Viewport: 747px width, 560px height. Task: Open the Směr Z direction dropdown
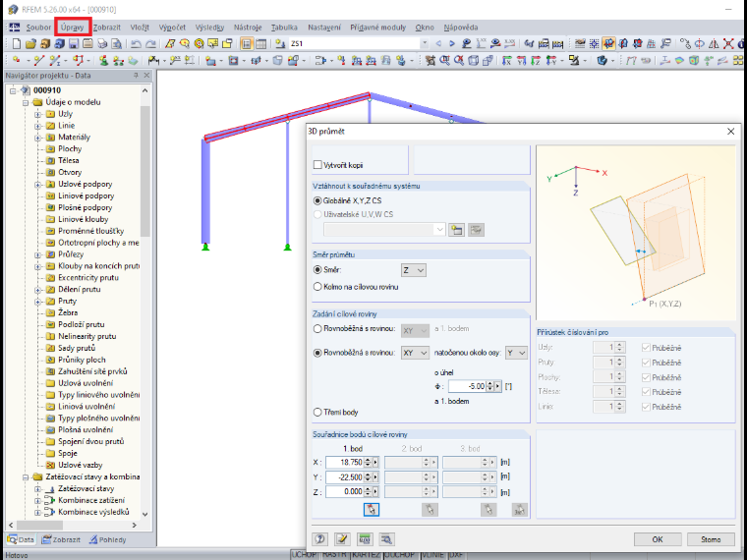pyautogui.click(x=414, y=270)
